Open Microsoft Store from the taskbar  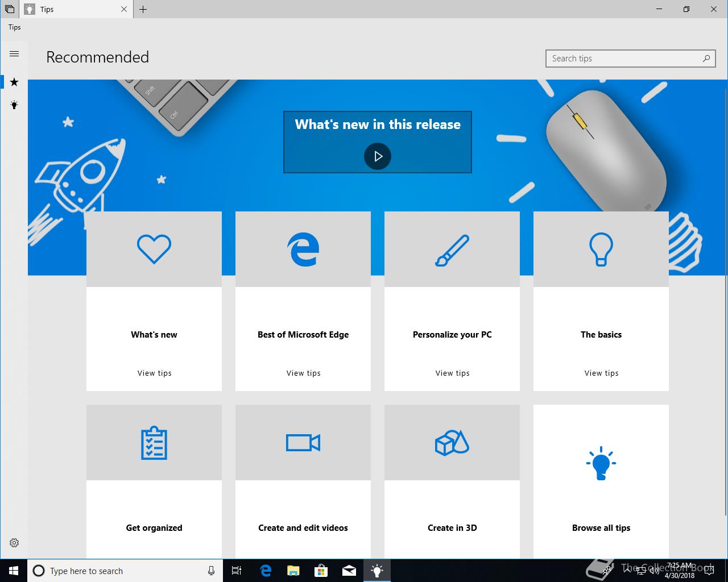point(321,571)
